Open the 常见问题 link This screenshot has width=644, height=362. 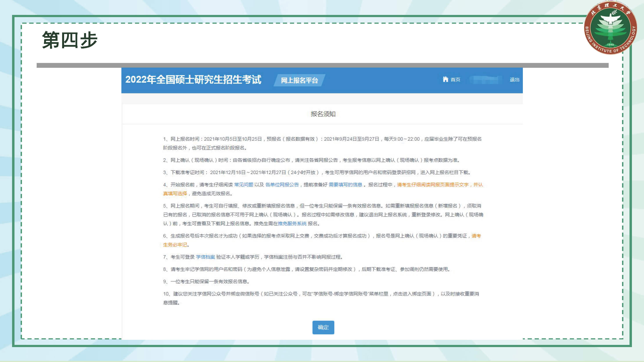click(x=243, y=185)
